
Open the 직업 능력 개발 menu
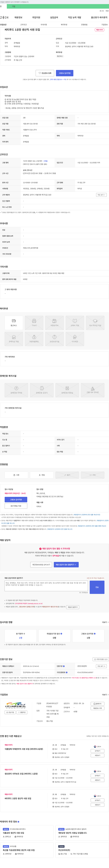75,18
